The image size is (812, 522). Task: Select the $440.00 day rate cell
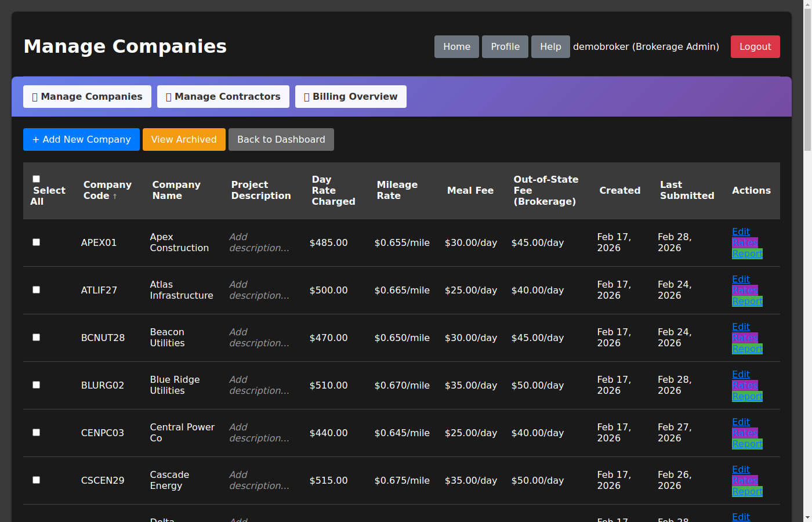coord(328,433)
